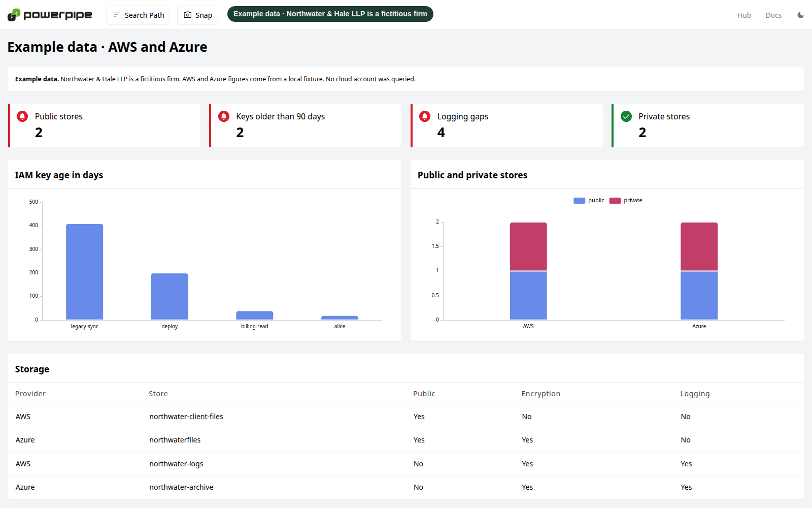Click the Keys older than 90 days alarm icon
This screenshot has height=508, width=812.
point(224,116)
